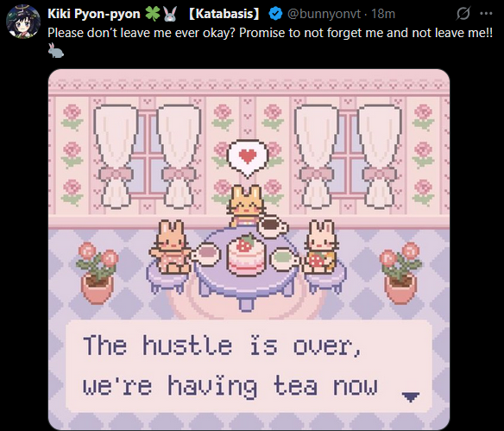Click the "hustle is over" dialog text box

(249, 366)
